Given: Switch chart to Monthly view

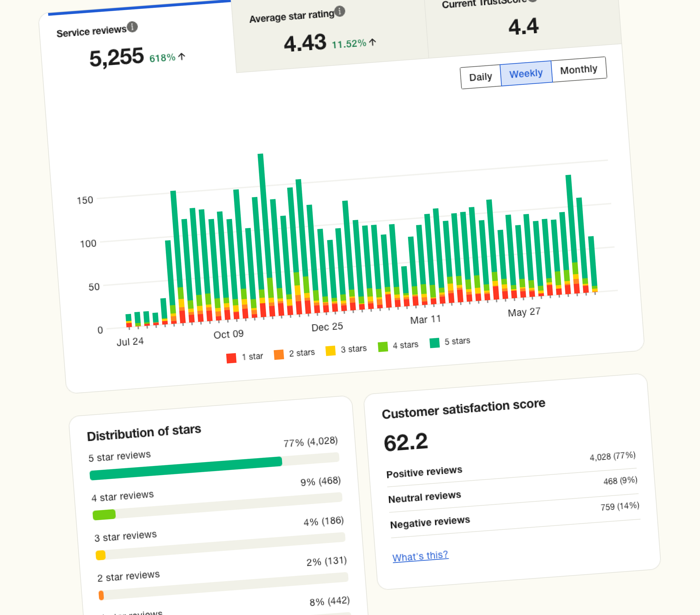Looking at the screenshot, I should [x=578, y=69].
